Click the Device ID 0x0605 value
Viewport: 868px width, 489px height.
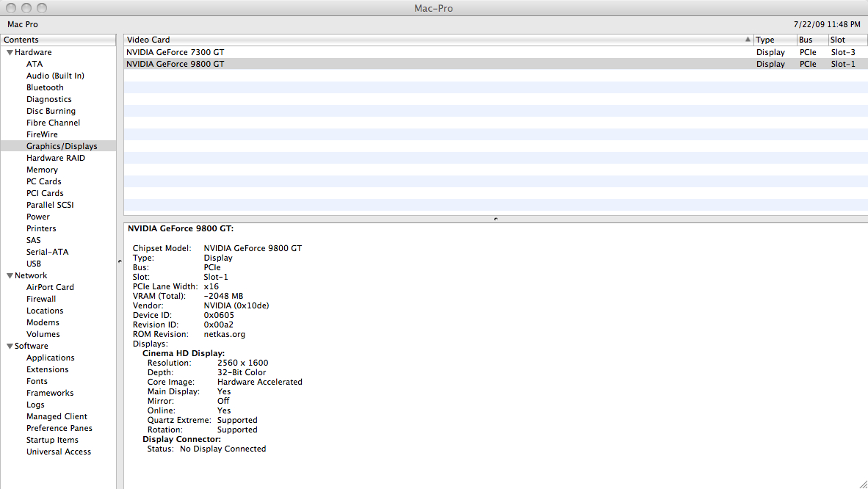219,315
